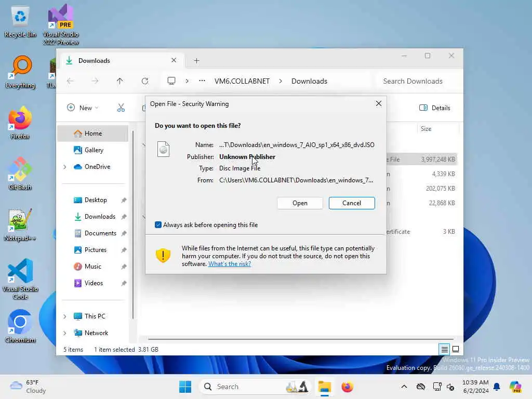The image size is (532, 399).
Task: Unpin Downloads from Quick access
Action: (x=124, y=217)
